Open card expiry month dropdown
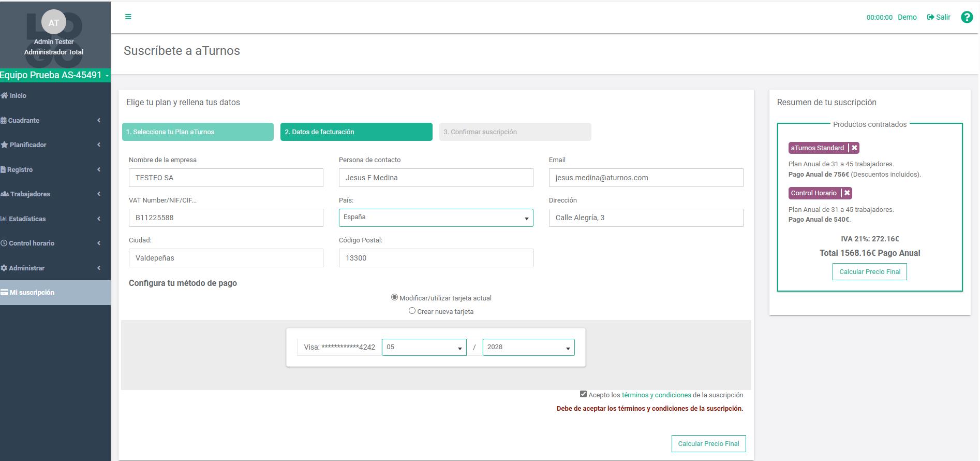980x461 pixels. coord(424,347)
